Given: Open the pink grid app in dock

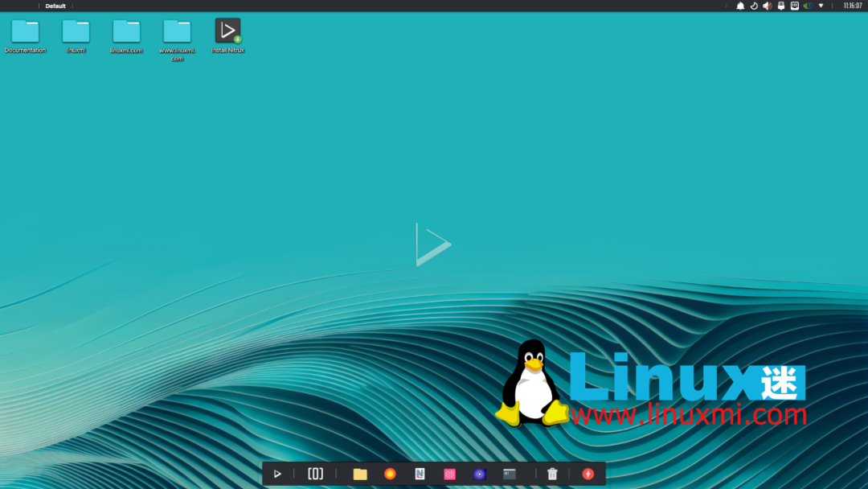Looking at the screenshot, I should (449, 474).
